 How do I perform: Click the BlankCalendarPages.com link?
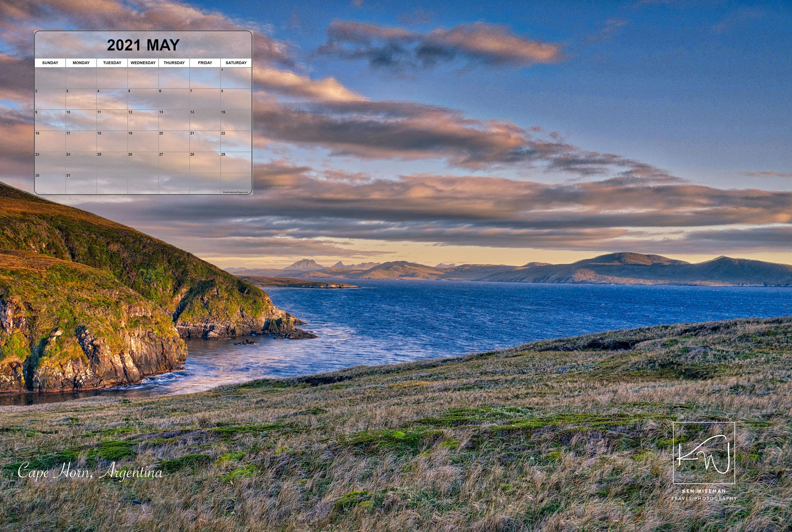point(235,192)
